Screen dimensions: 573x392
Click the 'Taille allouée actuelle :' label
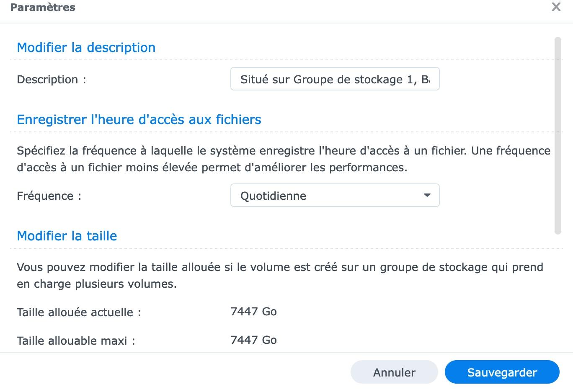(79, 312)
